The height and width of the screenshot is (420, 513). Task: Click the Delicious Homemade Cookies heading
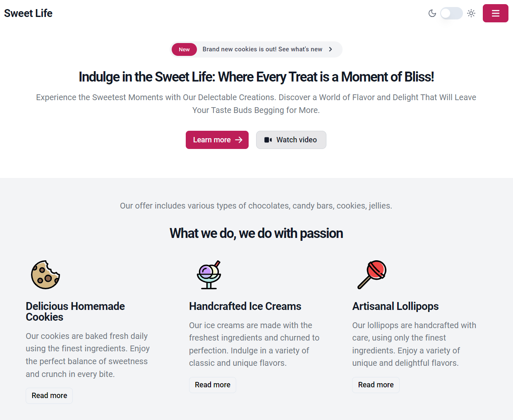[x=75, y=312]
